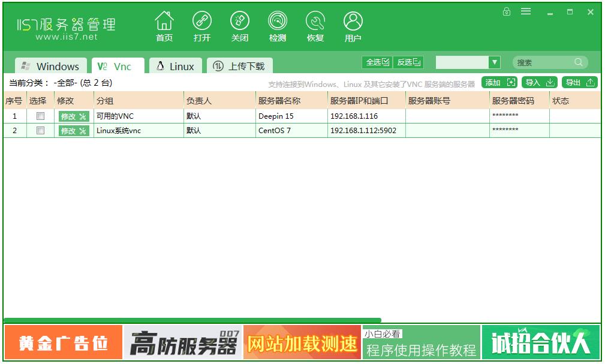Click 修改 to edit the CentOS 7 entry
The image size is (605, 364).
coord(72,130)
